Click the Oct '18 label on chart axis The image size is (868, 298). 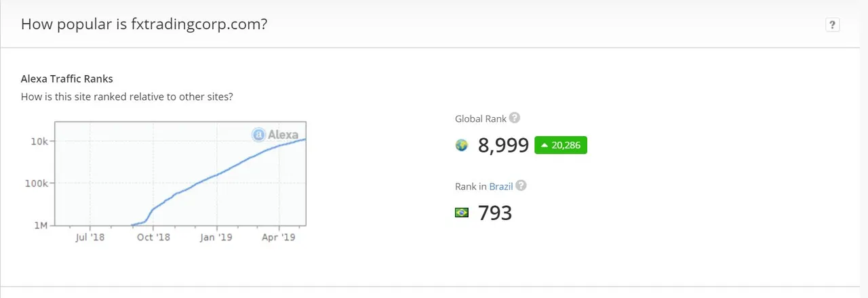click(153, 237)
